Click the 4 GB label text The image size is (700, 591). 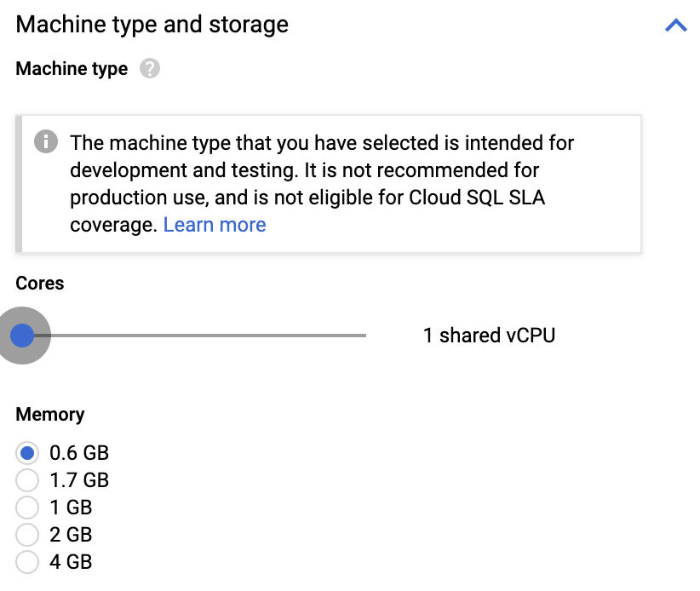pyautogui.click(x=71, y=562)
